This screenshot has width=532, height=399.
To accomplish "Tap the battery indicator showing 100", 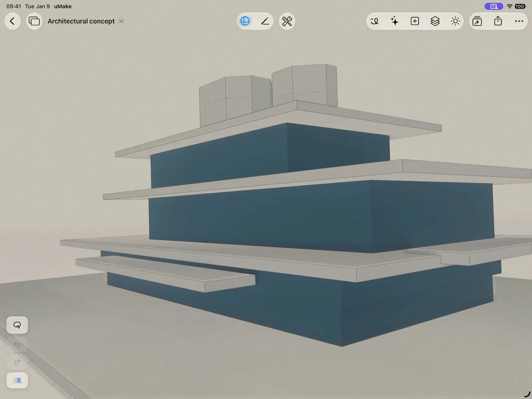I will click(520, 6).
